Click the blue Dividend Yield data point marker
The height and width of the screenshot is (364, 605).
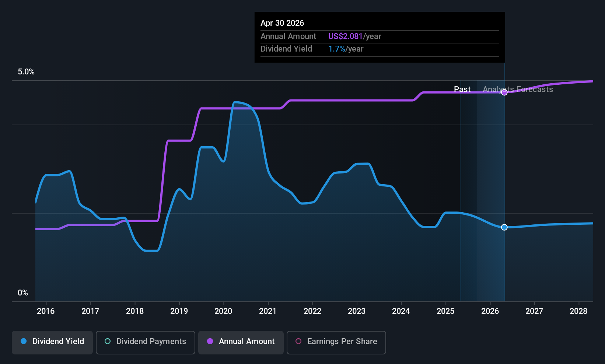[x=504, y=227]
